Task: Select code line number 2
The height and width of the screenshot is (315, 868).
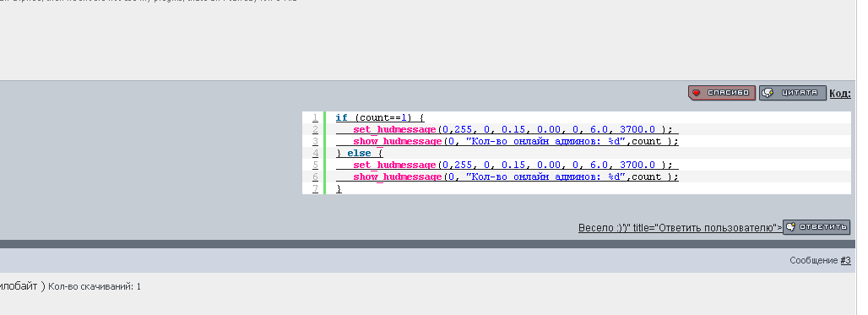Action: (x=315, y=129)
